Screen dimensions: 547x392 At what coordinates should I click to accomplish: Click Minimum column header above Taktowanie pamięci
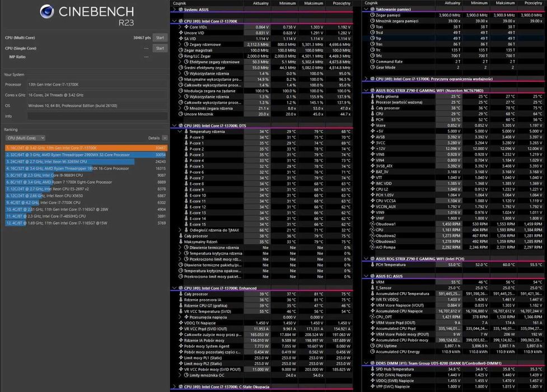(479, 3)
